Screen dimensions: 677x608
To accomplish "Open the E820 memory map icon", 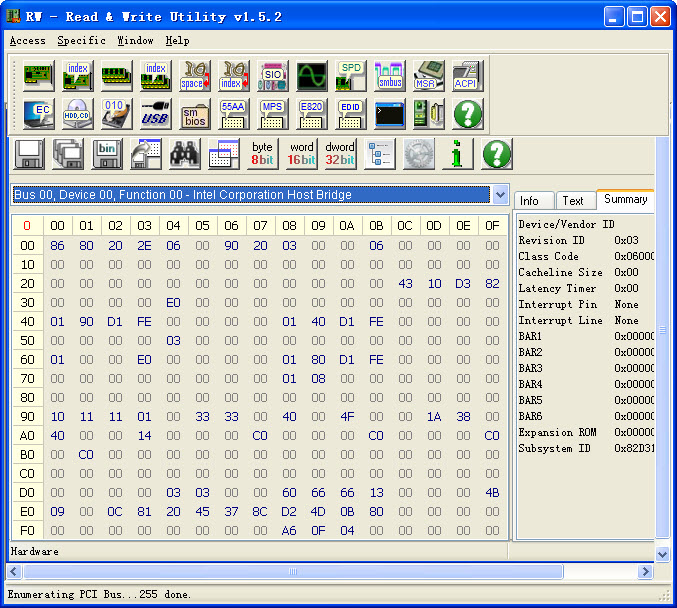I will click(x=311, y=114).
